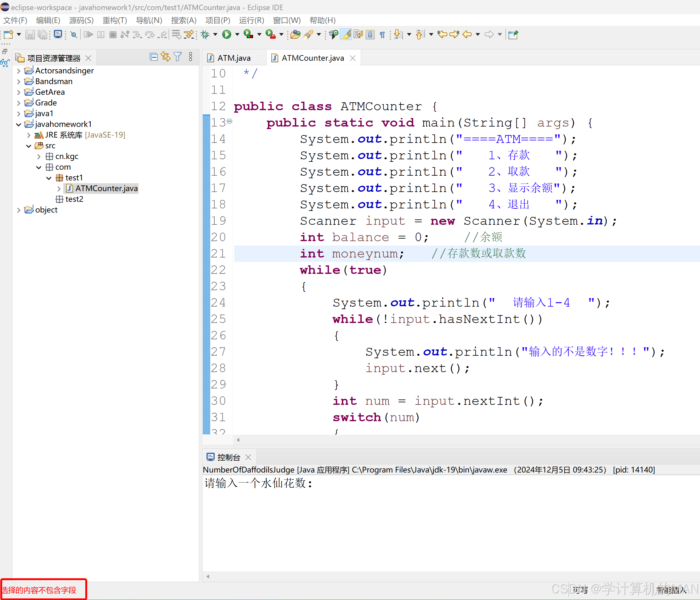Run the ATMCounter application
The image size is (700, 600).
click(x=227, y=34)
